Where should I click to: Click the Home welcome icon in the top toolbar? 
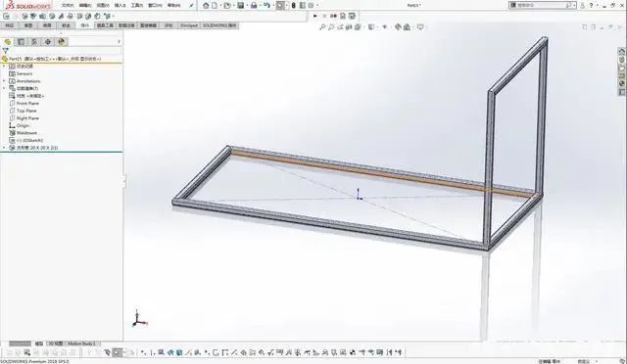tap(206, 6)
